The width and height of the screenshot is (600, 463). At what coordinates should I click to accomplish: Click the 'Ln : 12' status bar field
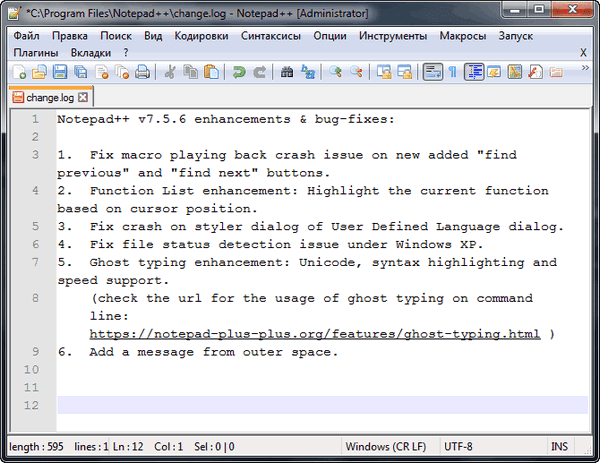(128, 447)
